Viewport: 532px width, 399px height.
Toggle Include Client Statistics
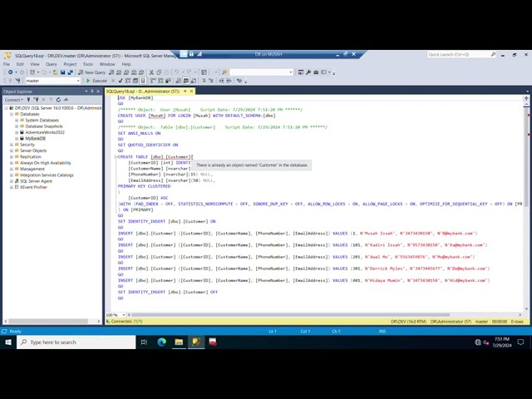(x=168, y=81)
